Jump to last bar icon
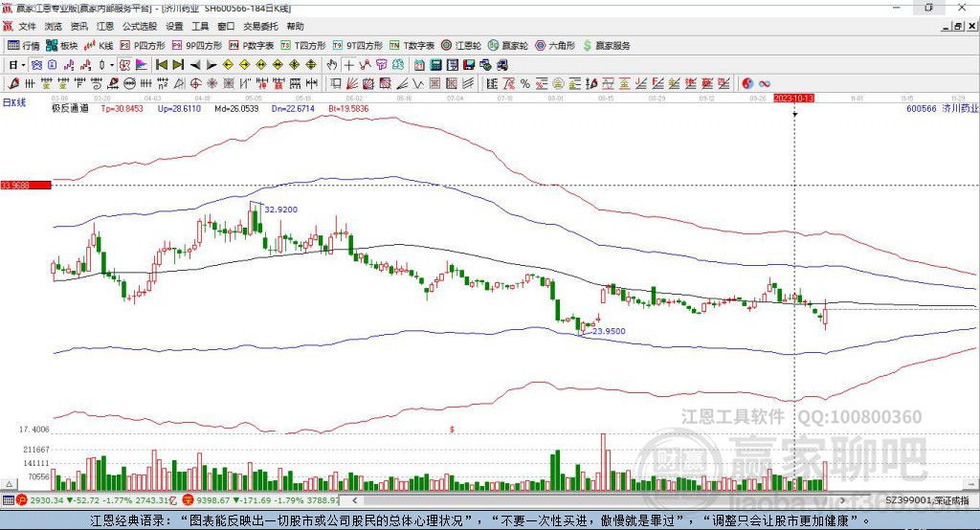 [x=178, y=65]
